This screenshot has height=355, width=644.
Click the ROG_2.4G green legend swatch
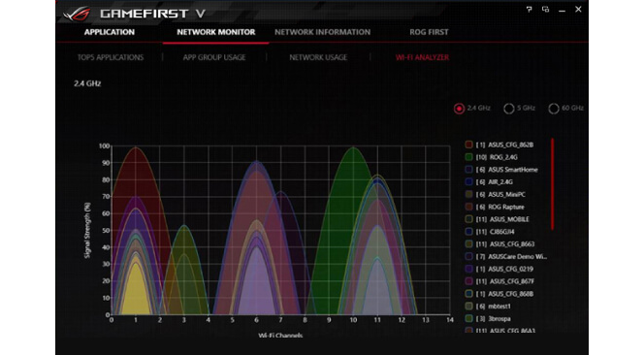pyautogui.click(x=468, y=157)
